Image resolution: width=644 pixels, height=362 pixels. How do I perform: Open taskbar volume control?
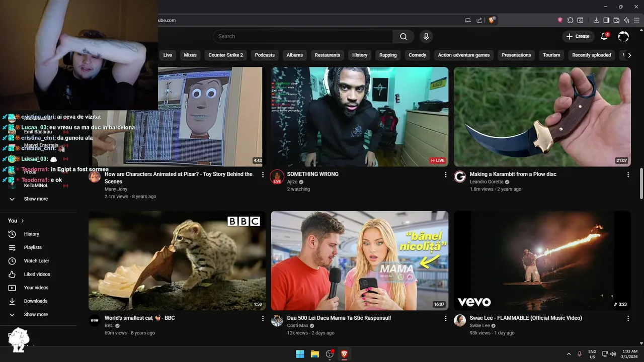[613, 354]
